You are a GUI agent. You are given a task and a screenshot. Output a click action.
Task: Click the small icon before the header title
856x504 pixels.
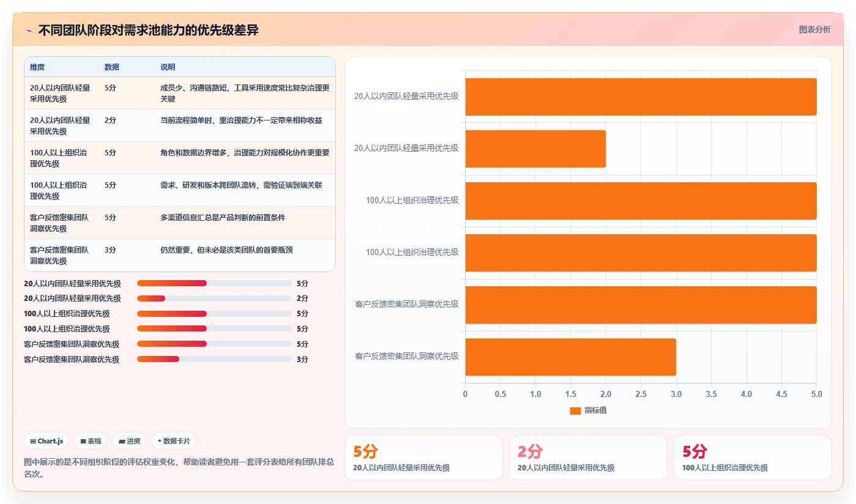tap(29, 31)
